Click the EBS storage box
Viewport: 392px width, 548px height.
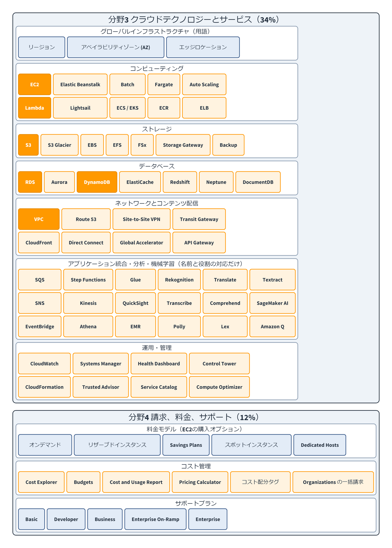coord(92,145)
